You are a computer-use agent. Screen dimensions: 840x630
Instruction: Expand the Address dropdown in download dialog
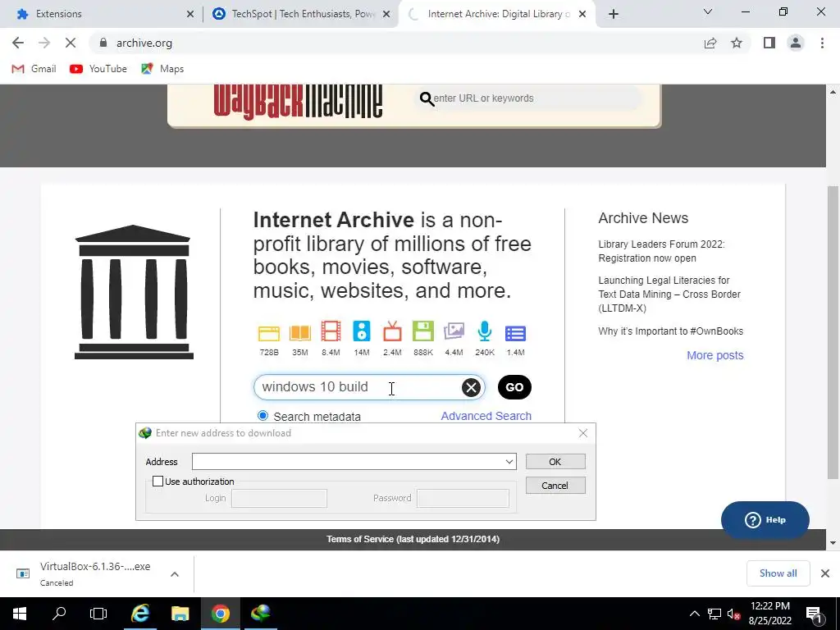pyautogui.click(x=509, y=462)
